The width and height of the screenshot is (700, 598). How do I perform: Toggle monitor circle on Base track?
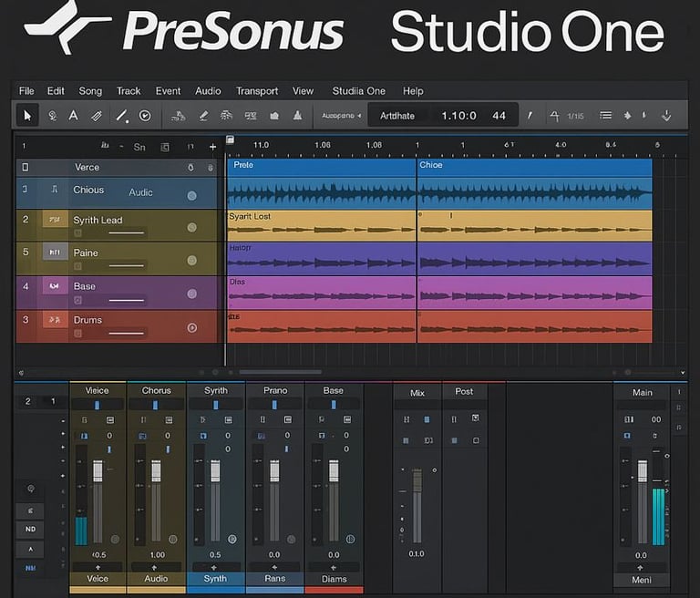point(192,294)
